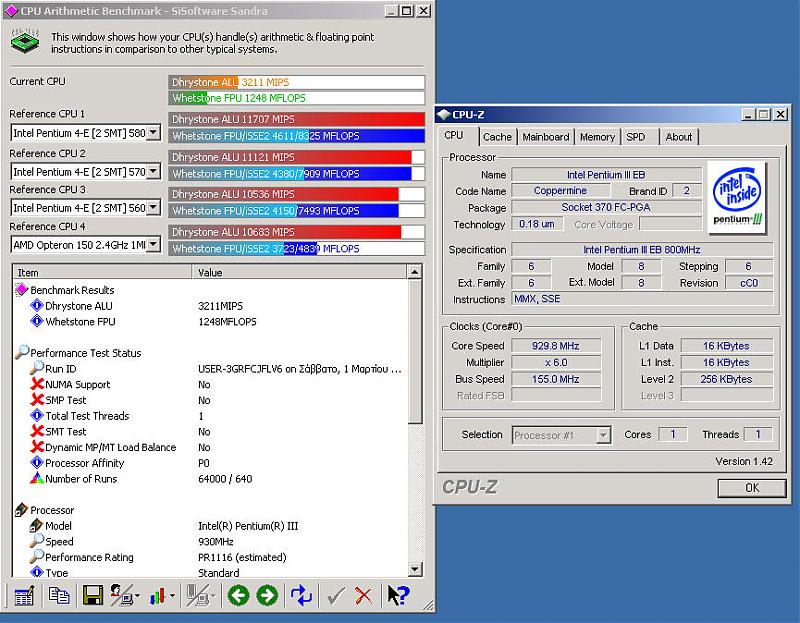Select the About tab in CPU-Z
This screenshot has height=623, width=800.
(679, 137)
